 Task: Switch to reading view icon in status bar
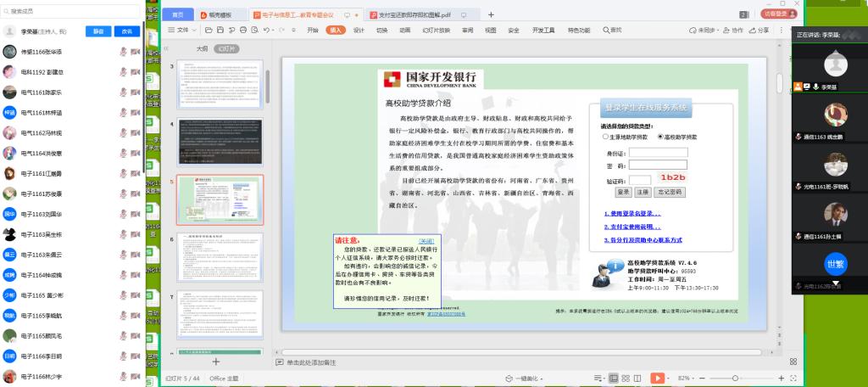637,378
